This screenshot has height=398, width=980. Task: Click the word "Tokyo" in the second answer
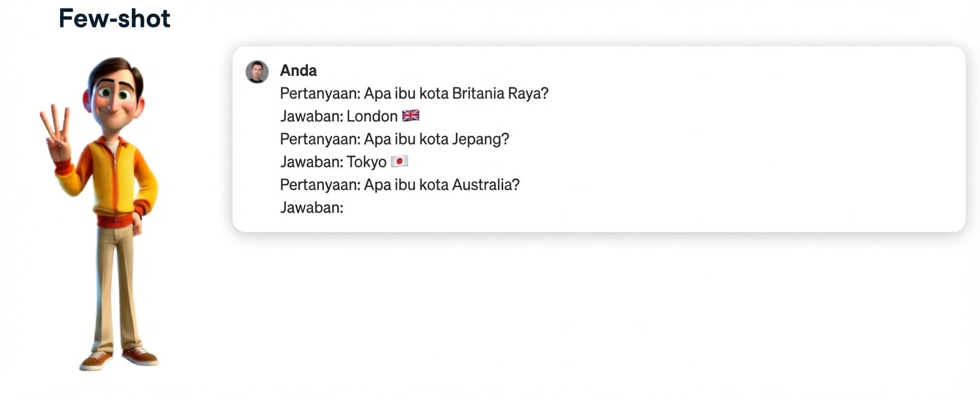click(366, 162)
